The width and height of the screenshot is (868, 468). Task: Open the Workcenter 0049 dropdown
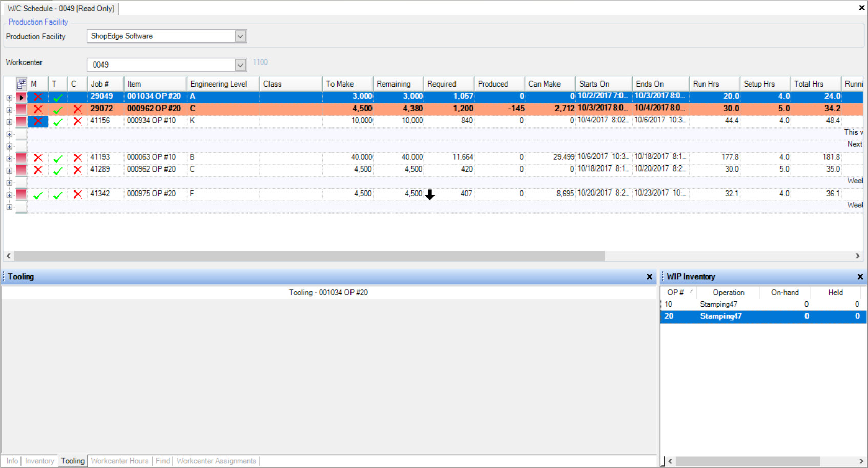[x=240, y=65]
